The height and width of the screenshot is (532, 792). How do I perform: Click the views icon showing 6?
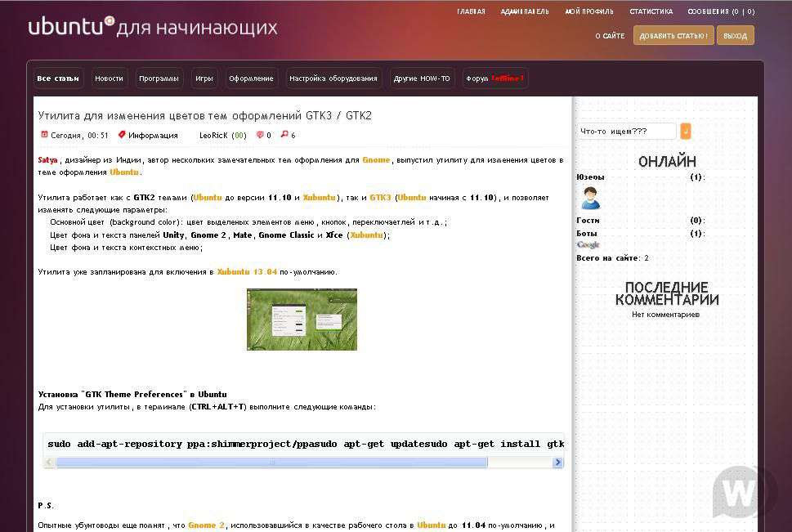(x=284, y=134)
